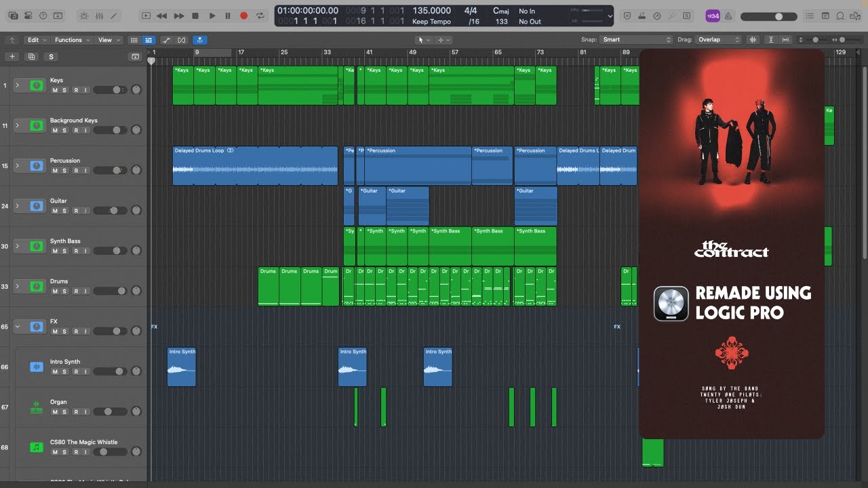Screen dimensions: 868x488
Task: Expand the Keys track stack
Action: coord(18,85)
